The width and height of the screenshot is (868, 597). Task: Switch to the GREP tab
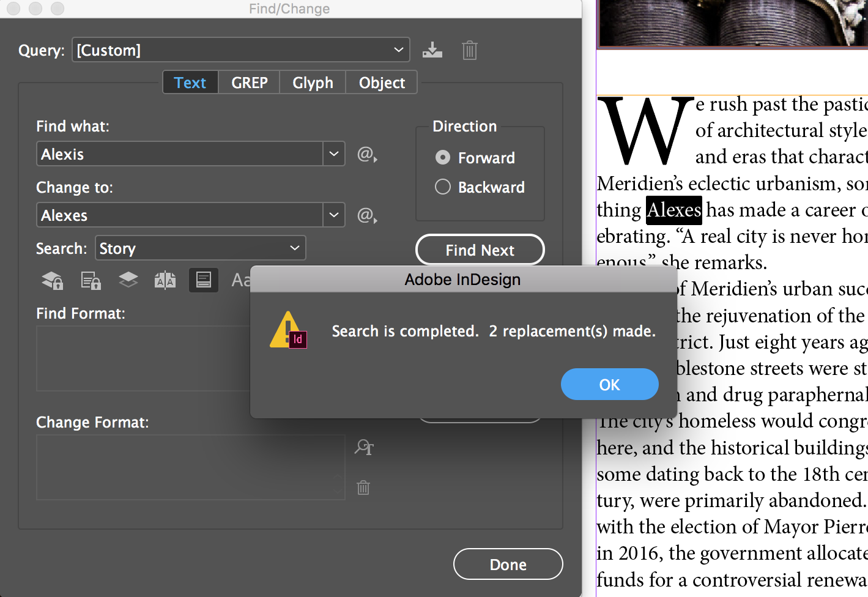[x=250, y=83]
